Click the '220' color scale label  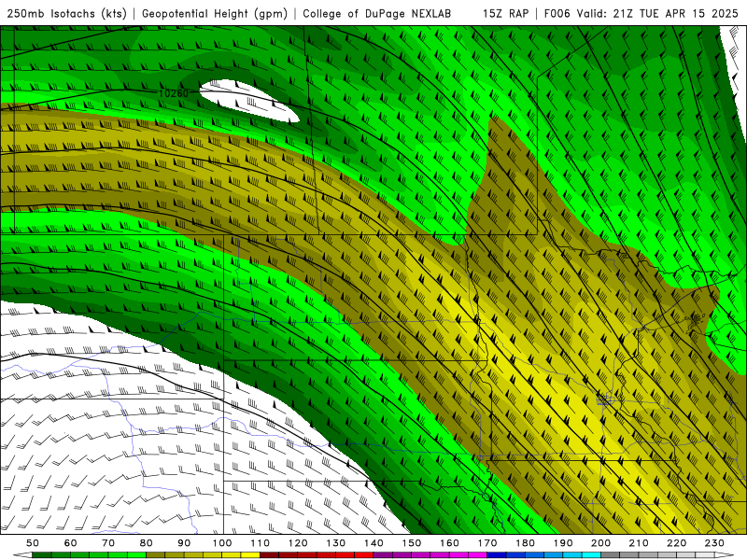click(676, 543)
